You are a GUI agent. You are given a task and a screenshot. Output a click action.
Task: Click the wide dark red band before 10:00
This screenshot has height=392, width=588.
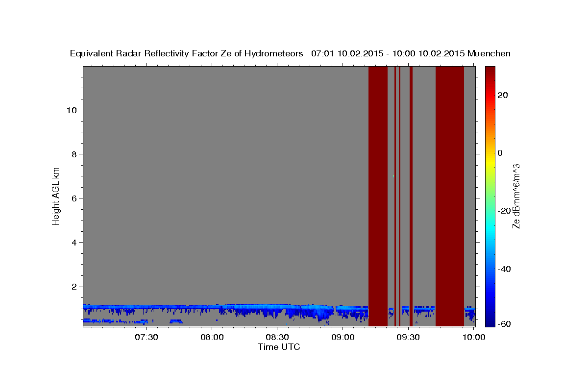pyautogui.click(x=450, y=196)
